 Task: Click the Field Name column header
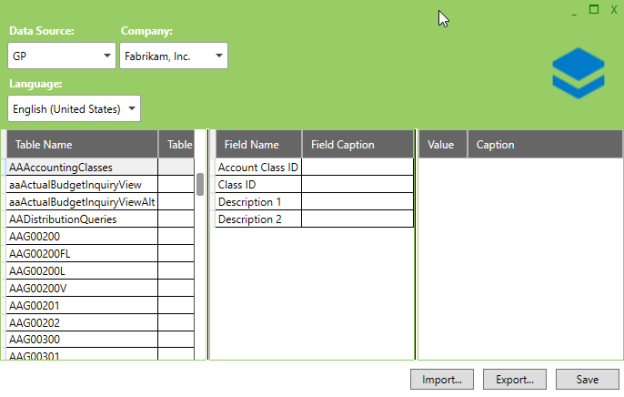point(259,144)
